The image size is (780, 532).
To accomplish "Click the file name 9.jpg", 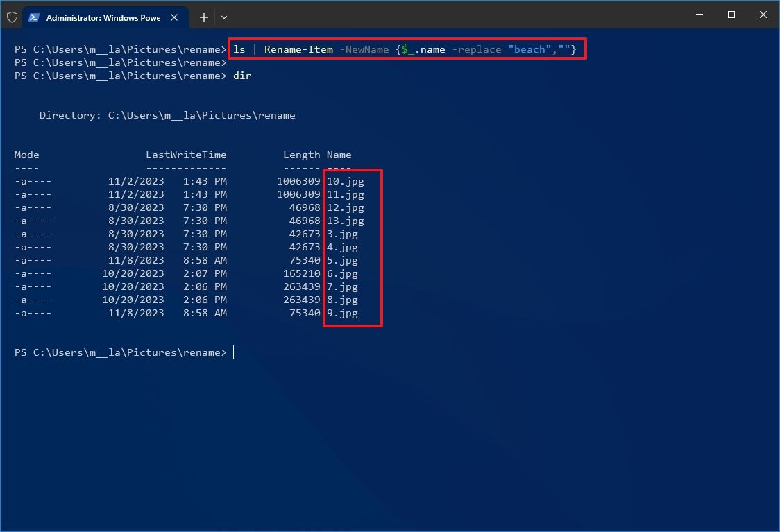I will pyautogui.click(x=342, y=313).
